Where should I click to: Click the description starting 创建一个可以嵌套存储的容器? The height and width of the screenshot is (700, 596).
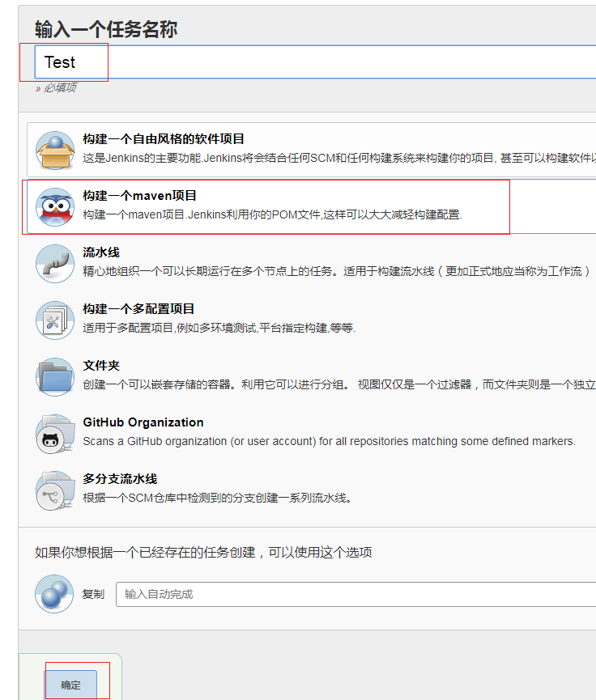[x=339, y=384]
